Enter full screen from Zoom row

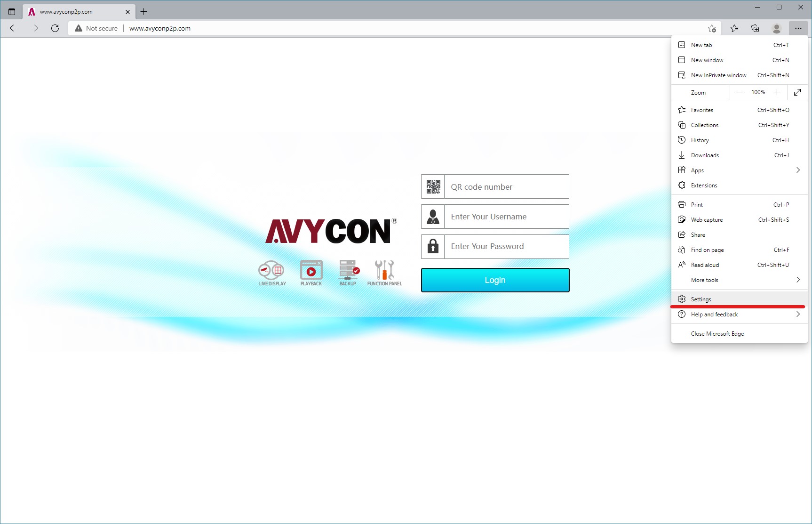point(797,92)
